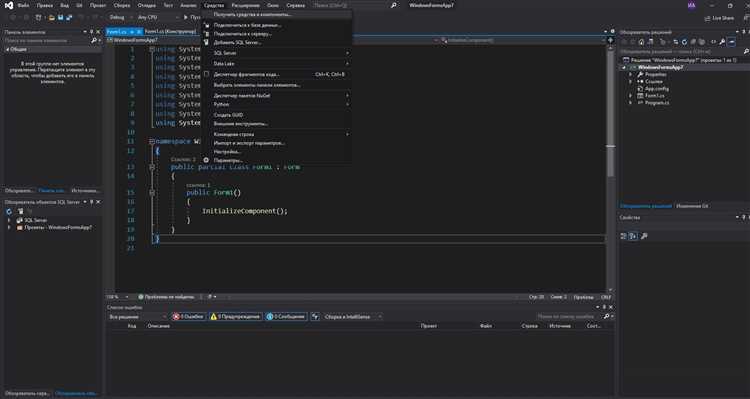
Task: Open the Файл menu
Action: [23, 5]
